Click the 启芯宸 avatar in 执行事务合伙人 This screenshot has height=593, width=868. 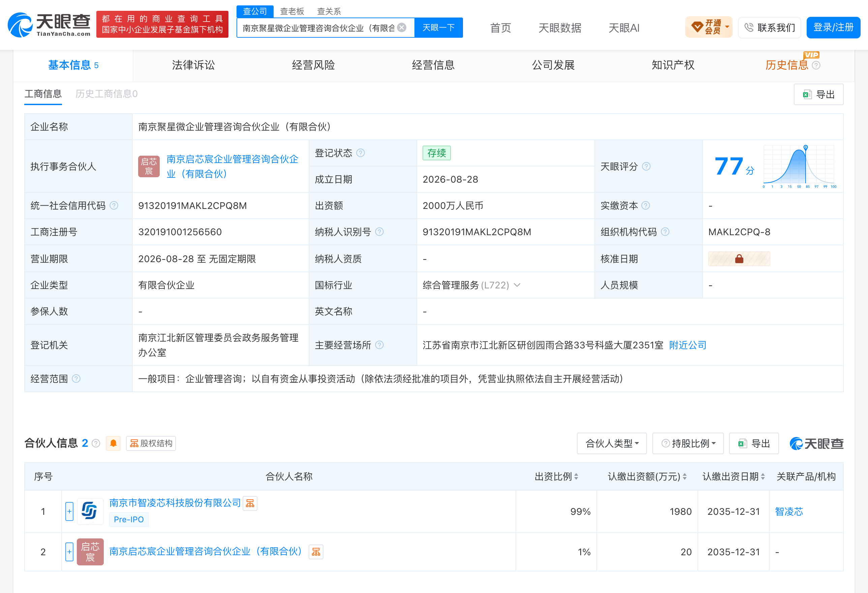click(x=149, y=166)
